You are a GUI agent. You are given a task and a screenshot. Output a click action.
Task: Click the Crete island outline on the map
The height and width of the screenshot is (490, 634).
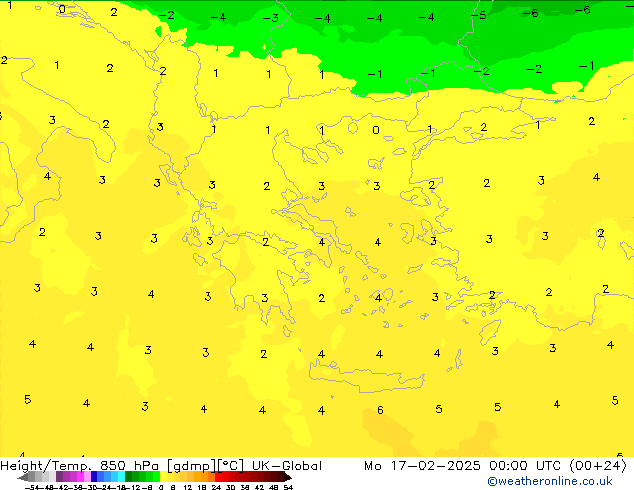pyautogui.click(x=366, y=377)
